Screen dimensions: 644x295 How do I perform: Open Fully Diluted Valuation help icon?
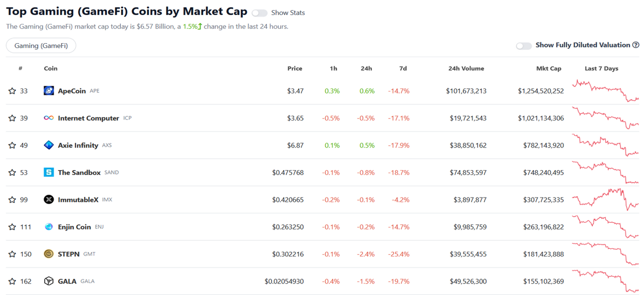(636, 45)
